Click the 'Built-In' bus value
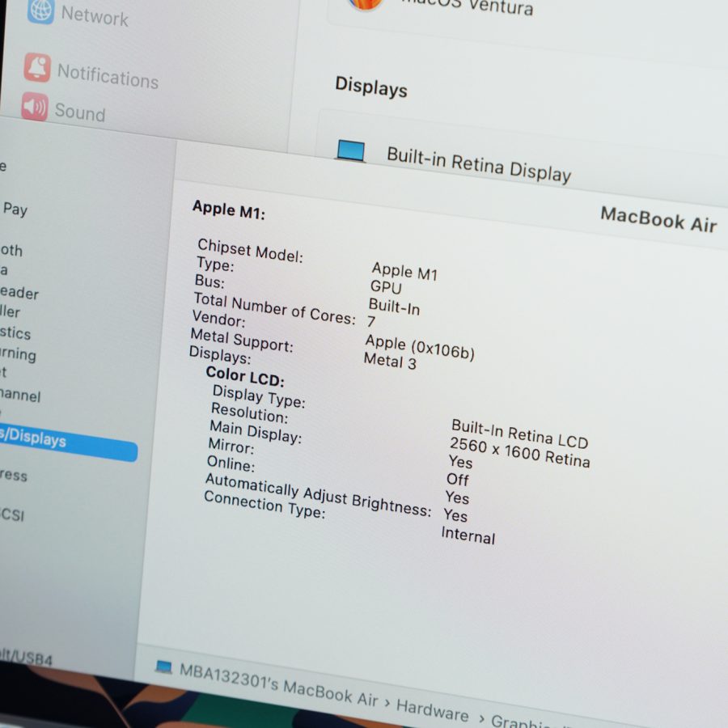This screenshot has width=728, height=728. click(394, 307)
